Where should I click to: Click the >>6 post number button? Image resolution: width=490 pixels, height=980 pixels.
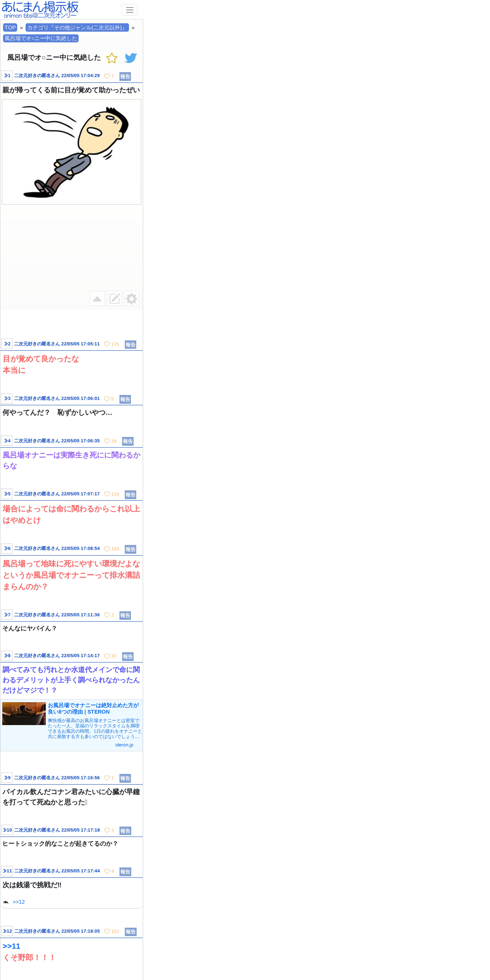(x=7, y=549)
